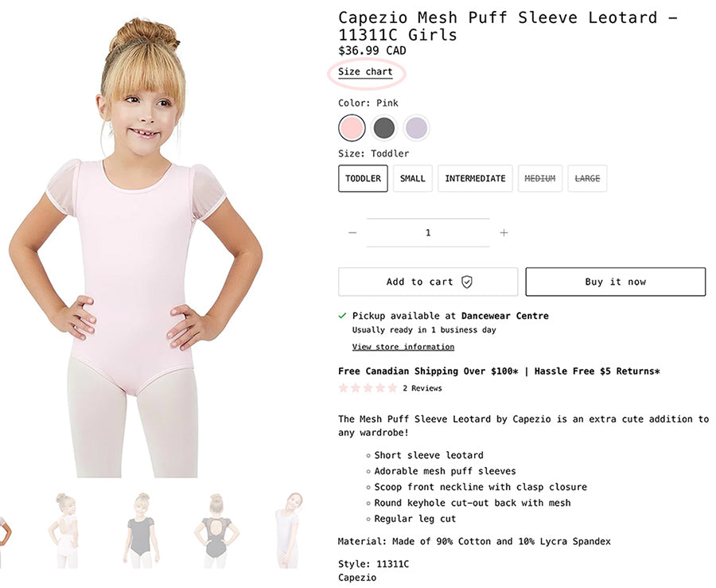Open the Size chart link
This screenshot has height=588, width=716.
tap(365, 72)
